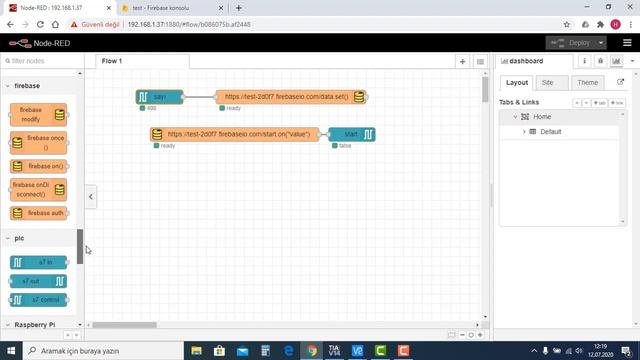Screen dimensions: 640x360
Task: Move the dashboard tab up
Action: click(x=577, y=103)
